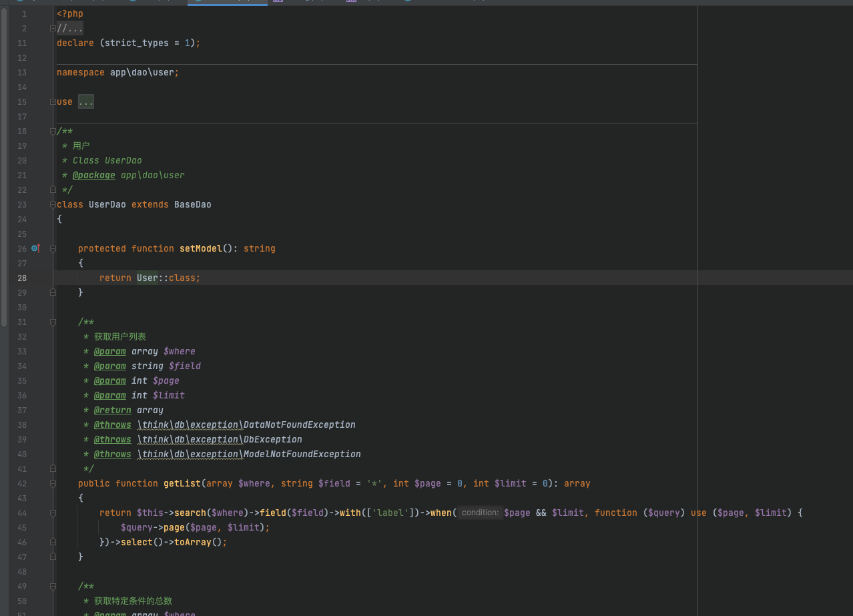The height and width of the screenshot is (616, 853).
Task: Select the active editor tab at top
Action: [227, 2]
